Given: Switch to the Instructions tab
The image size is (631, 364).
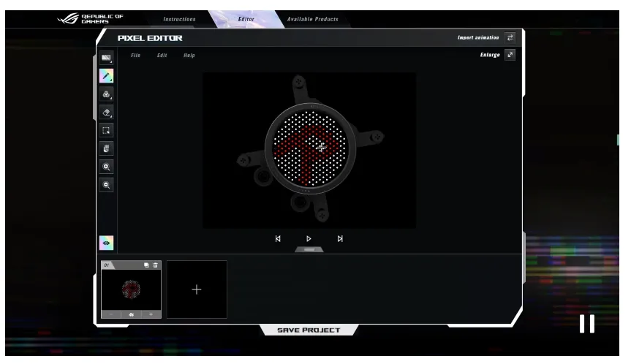Looking at the screenshot, I should (179, 19).
